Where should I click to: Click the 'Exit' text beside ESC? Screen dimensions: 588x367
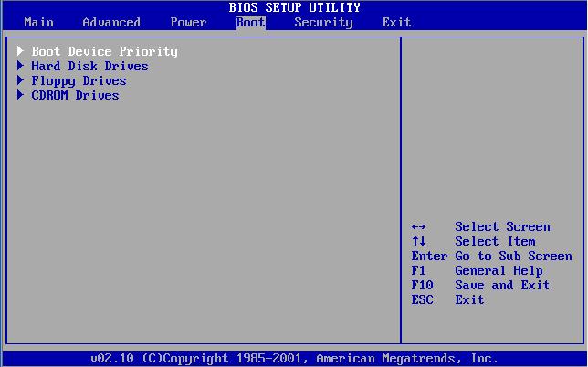tap(469, 299)
